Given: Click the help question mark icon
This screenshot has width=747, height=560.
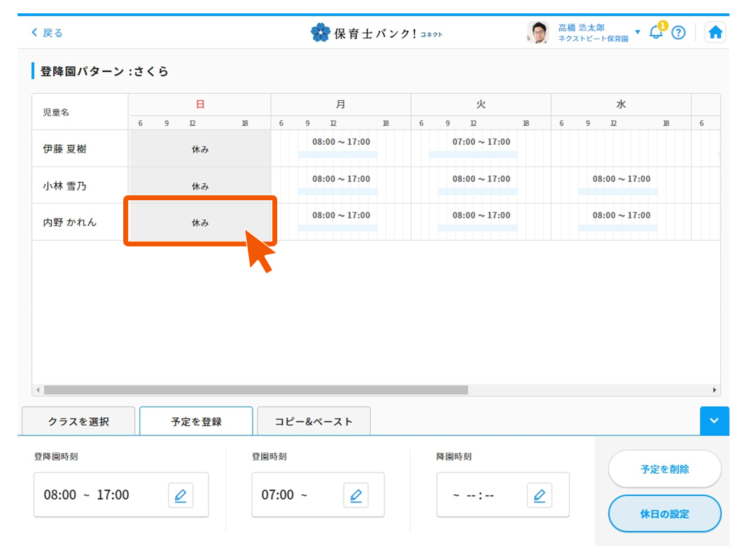Looking at the screenshot, I should pos(678,32).
